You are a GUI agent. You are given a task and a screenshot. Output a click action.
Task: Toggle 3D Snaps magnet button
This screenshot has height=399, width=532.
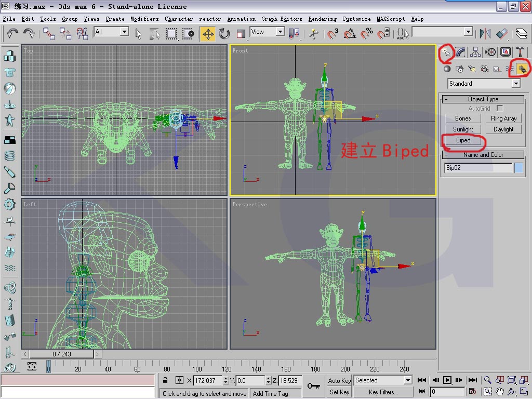click(x=332, y=34)
